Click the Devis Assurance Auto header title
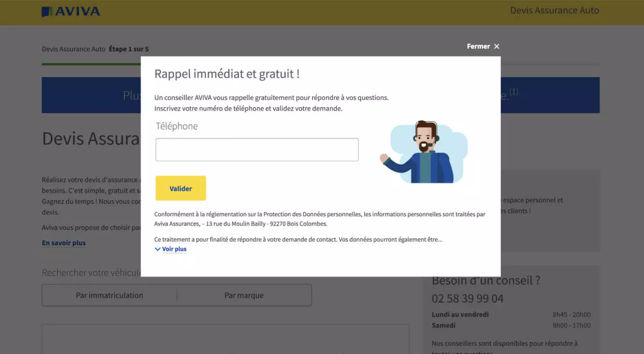The width and height of the screenshot is (644, 354). click(554, 10)
